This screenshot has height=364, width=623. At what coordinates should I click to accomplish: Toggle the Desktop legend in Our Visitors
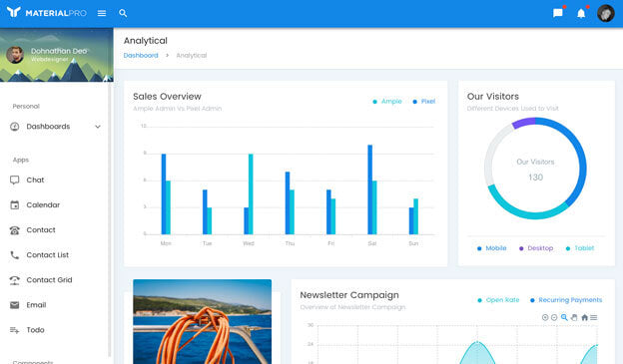[536, 248]
